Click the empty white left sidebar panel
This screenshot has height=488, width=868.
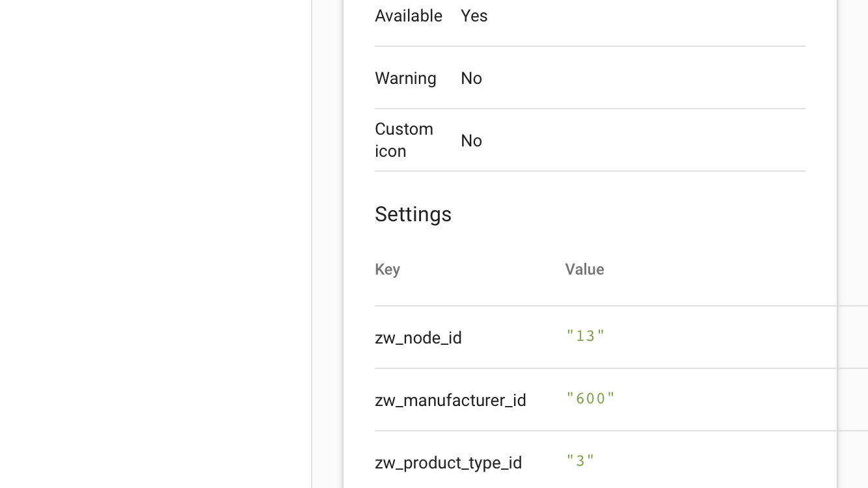coord(155,244)
